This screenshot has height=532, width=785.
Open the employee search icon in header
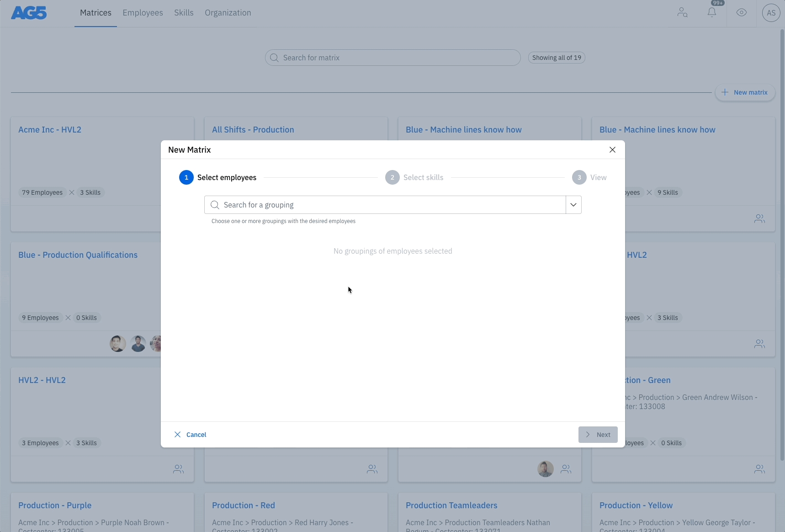(682, 13)
